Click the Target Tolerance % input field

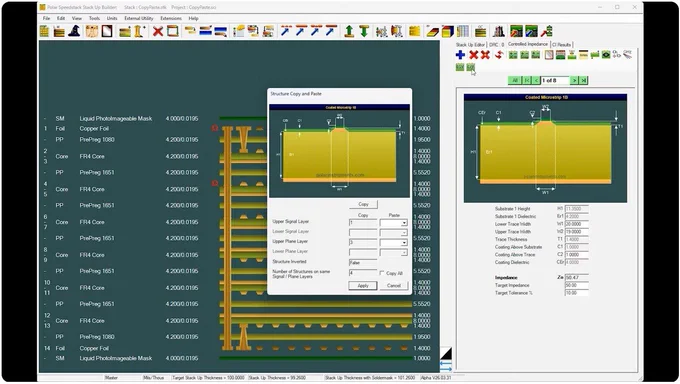(x=576, y=293)
